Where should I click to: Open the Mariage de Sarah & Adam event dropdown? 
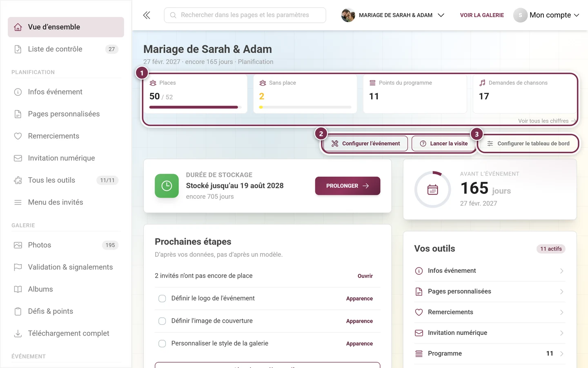(x=393, y=15)
